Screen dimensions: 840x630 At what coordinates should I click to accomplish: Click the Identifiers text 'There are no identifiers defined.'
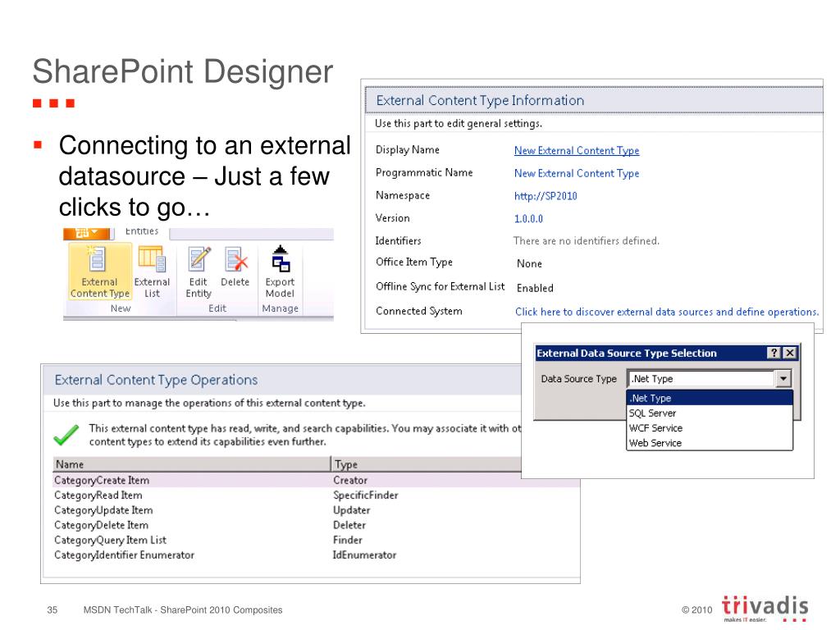(x=586, y=241)
